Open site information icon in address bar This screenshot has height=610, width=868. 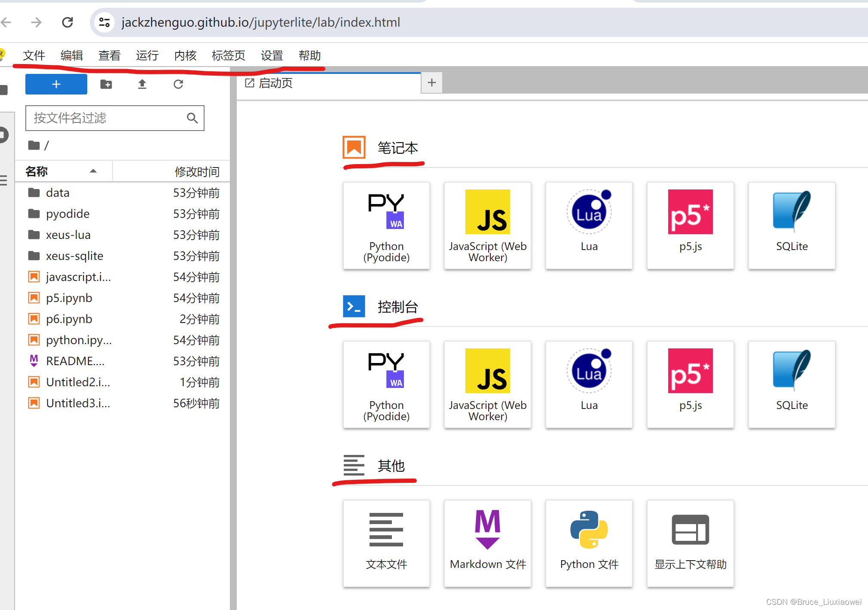104,22
